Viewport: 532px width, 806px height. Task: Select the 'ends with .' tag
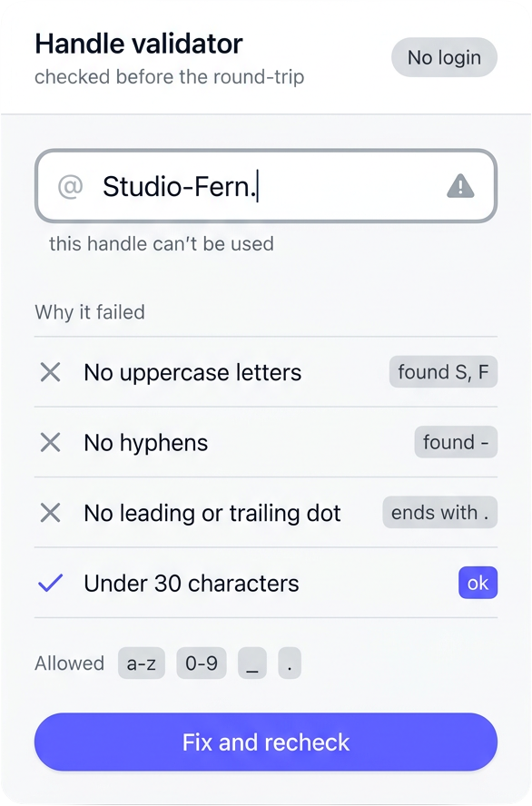[440, 513]
